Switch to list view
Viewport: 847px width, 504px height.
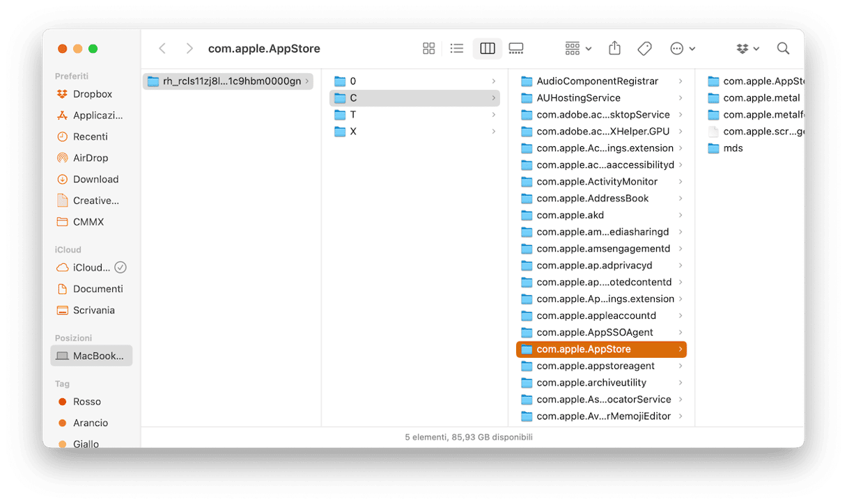457,49
